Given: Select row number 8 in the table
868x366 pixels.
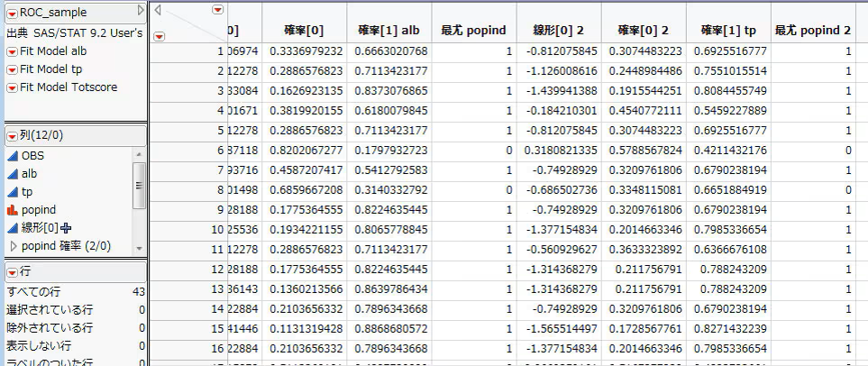Looking at the screenshot, I should point(188,190).
